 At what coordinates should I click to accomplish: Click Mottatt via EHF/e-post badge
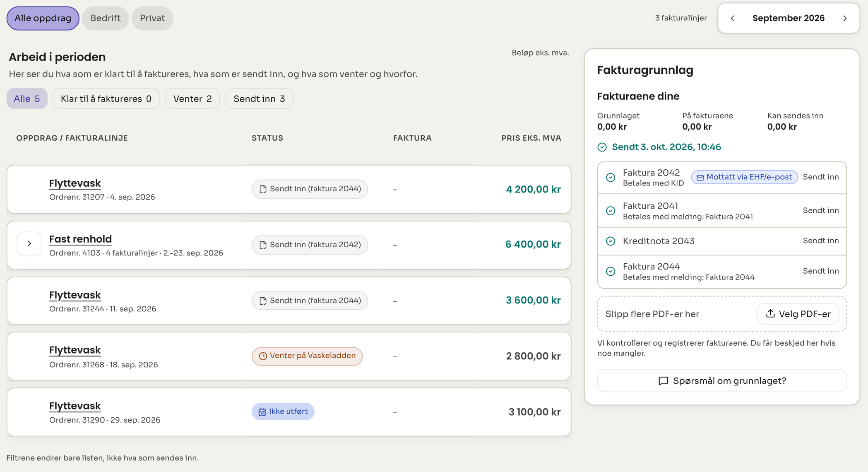point(744,177)
